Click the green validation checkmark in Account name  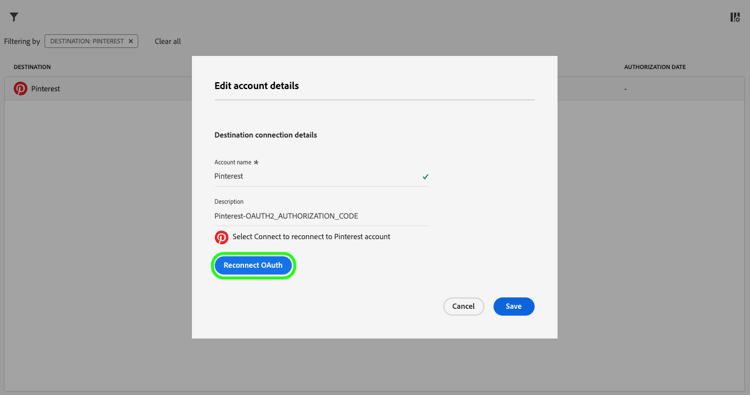pos(425,176)
